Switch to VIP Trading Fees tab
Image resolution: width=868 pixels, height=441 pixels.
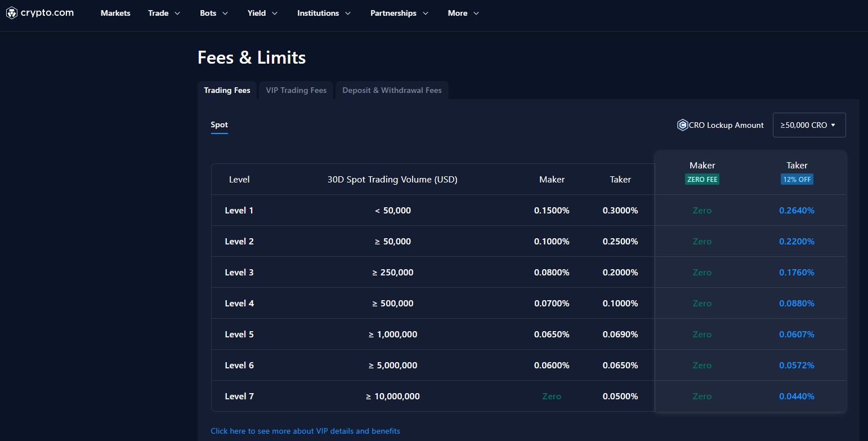click(x=296, y=90)
